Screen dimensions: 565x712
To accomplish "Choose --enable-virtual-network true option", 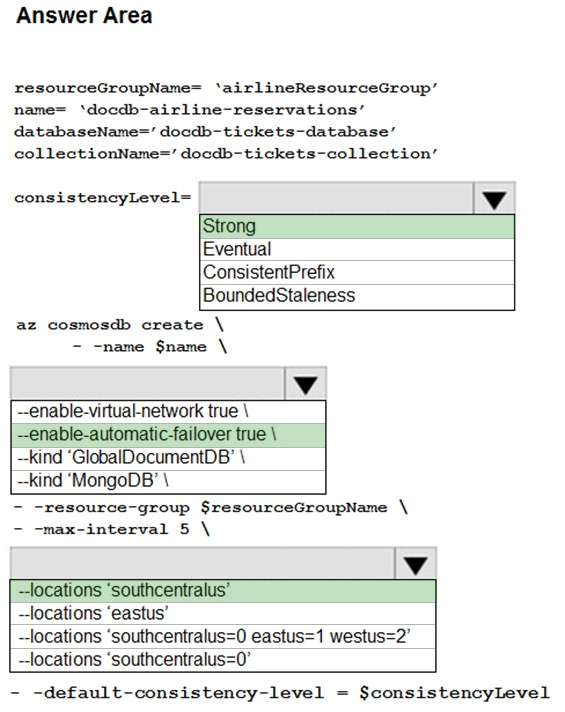I will [x=168, y=412].
